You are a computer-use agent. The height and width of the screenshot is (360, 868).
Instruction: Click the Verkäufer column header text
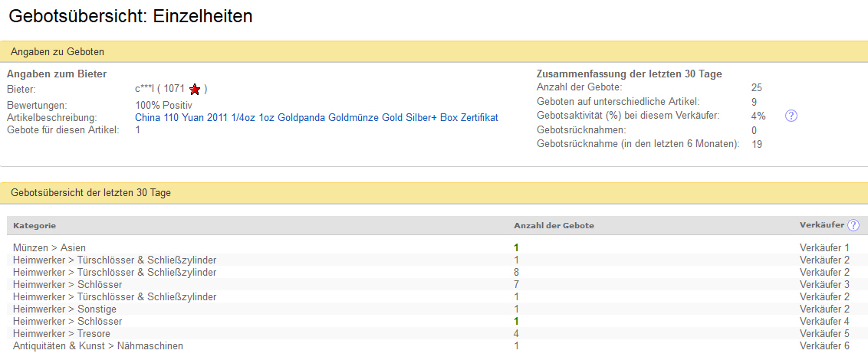pos(821,225)
